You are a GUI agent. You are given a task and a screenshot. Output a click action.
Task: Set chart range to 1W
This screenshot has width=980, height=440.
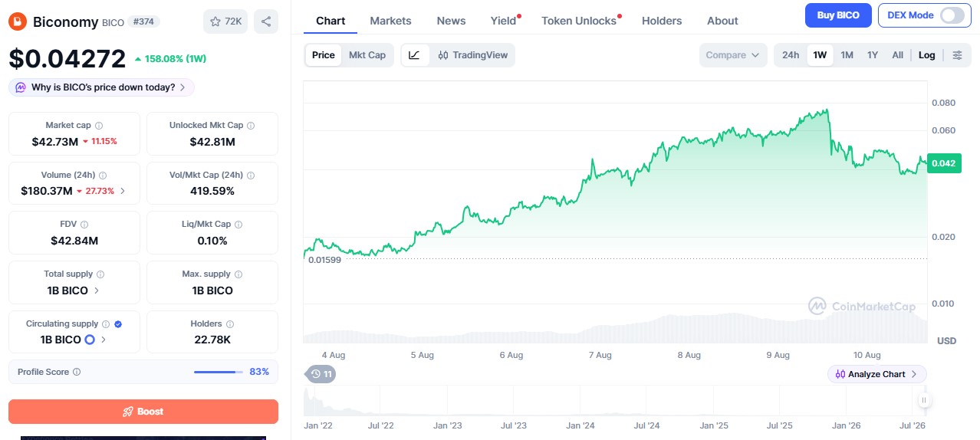(x=820, y=55)
